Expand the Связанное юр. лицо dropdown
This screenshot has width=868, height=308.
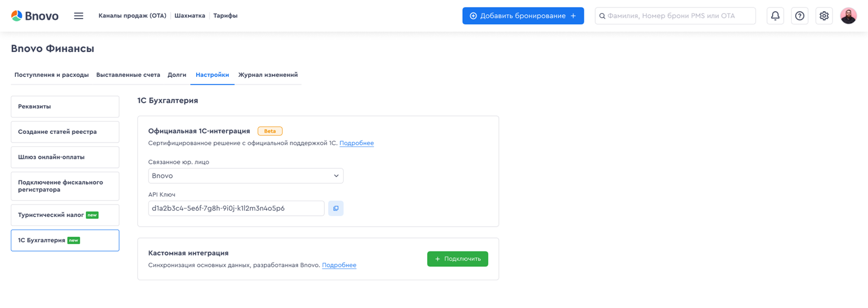point(246,176)
